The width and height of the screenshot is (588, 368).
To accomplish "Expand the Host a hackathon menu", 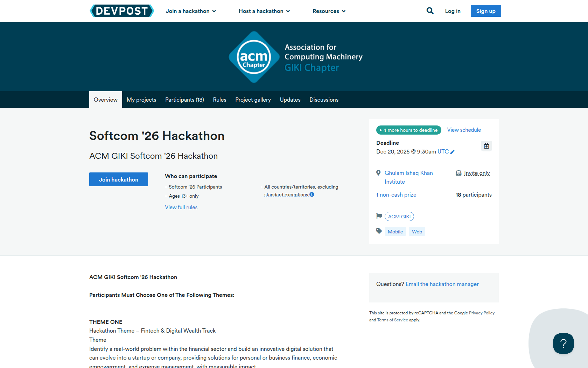I will [x=264, y=11].
